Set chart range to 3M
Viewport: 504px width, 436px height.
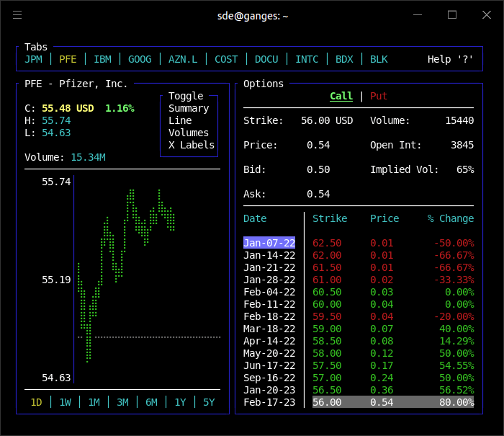tap(123, 403)
